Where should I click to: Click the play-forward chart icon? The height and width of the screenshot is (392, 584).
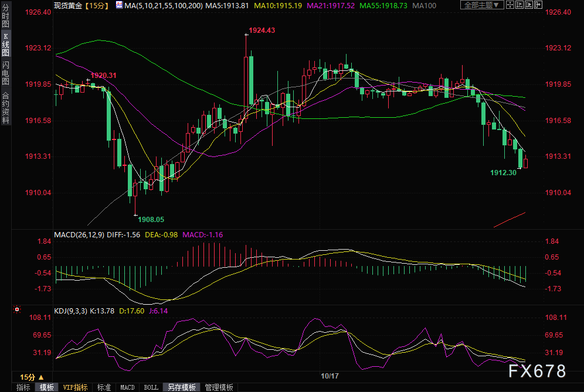[529, 5]
